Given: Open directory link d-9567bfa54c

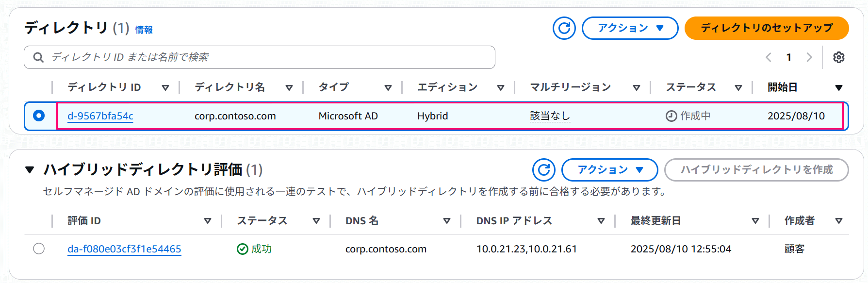Looking at the screenshot, I should 100,116.
